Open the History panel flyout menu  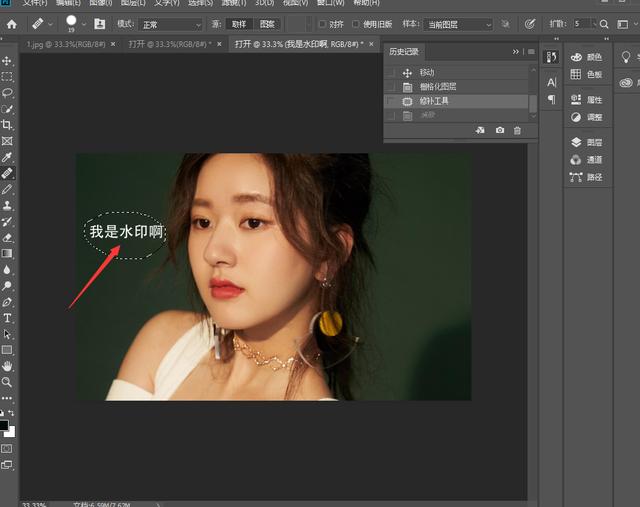click(531, 51)
